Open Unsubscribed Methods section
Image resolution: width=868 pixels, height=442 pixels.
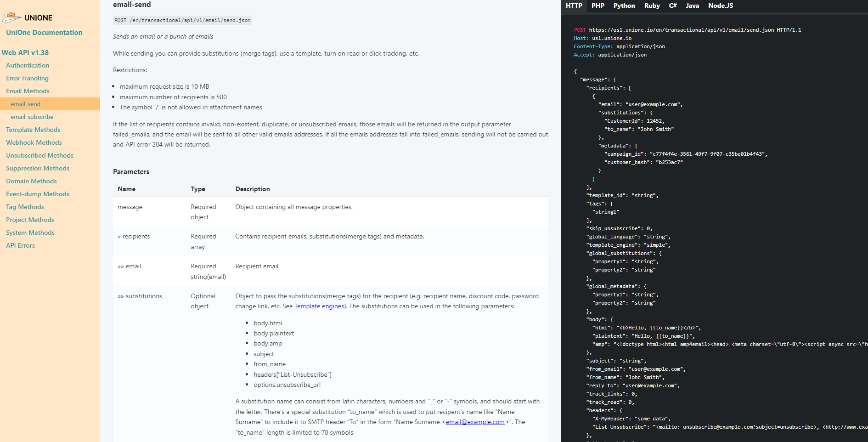coord(39,156)
